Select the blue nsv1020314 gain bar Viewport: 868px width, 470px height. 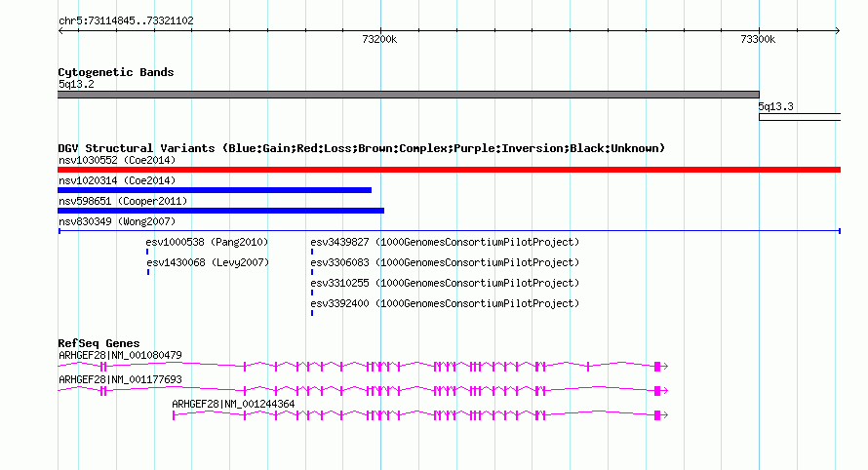[215, 190]
